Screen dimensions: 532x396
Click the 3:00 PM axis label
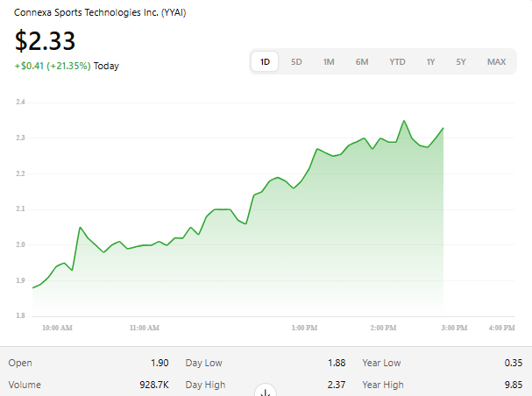click(x=454, y=328)
